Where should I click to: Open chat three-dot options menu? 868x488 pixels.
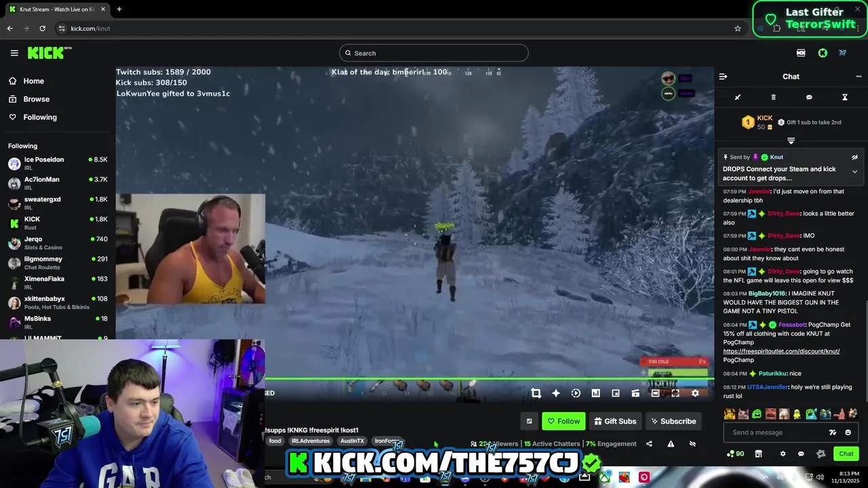859,77
